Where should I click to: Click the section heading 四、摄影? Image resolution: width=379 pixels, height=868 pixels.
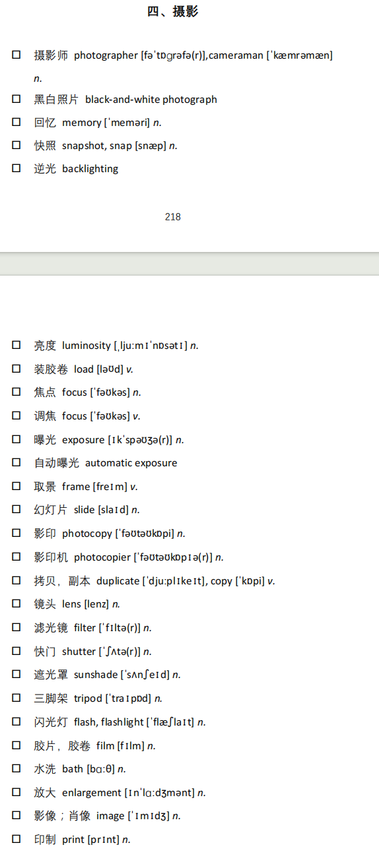[x=172, y=11]
